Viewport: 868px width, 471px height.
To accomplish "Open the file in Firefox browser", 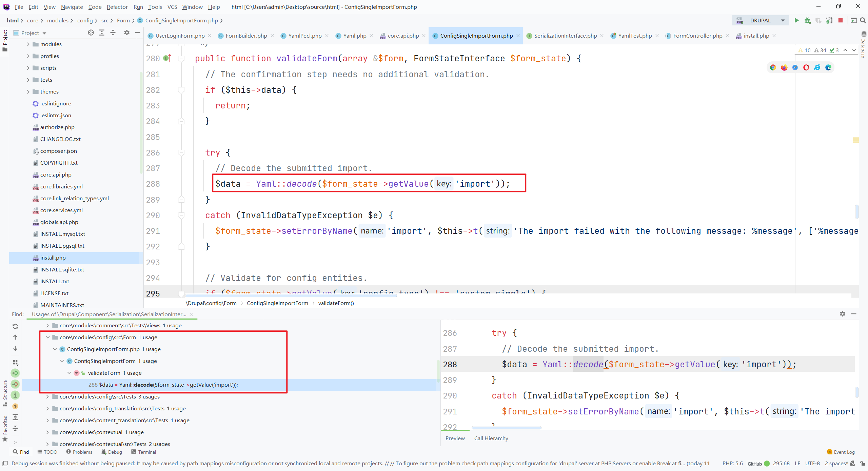I will (x=784, y=67).
